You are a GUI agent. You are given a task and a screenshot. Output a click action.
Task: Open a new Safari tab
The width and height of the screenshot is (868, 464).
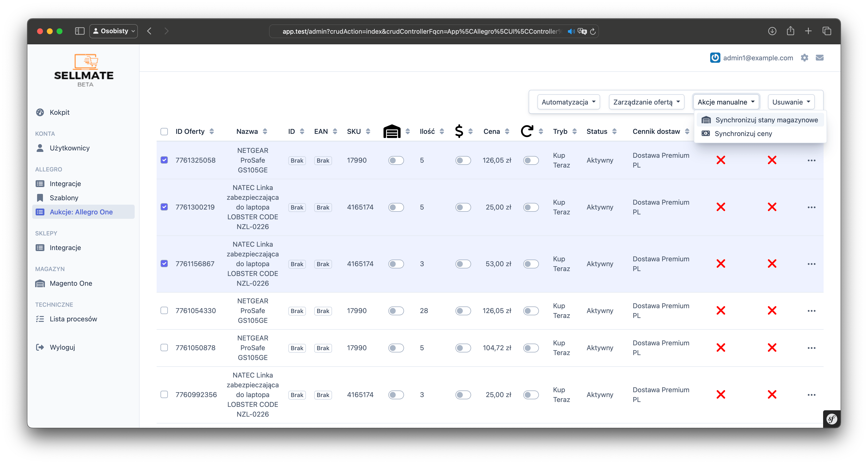[x=808, y=31]
